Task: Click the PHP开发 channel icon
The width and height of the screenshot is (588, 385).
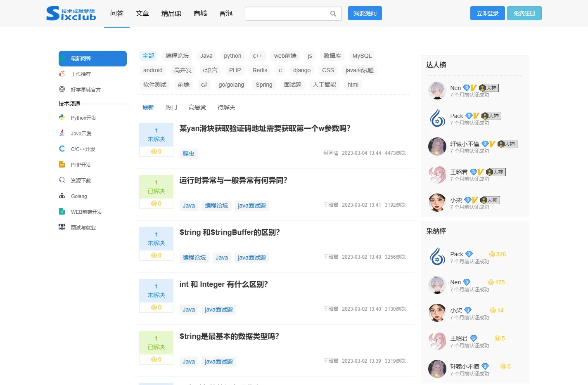Action: (x=62, y=165)
